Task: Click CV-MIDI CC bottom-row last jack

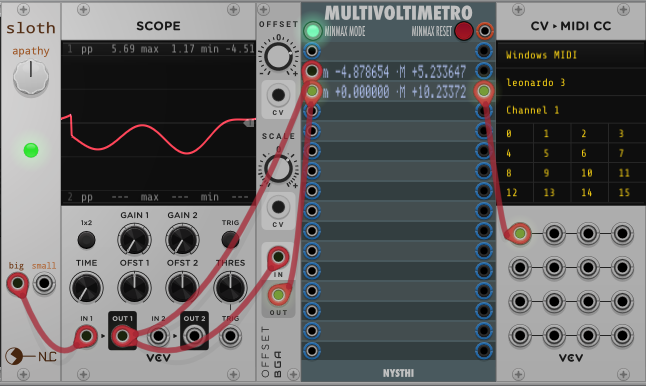Action: tap(622, 336)
